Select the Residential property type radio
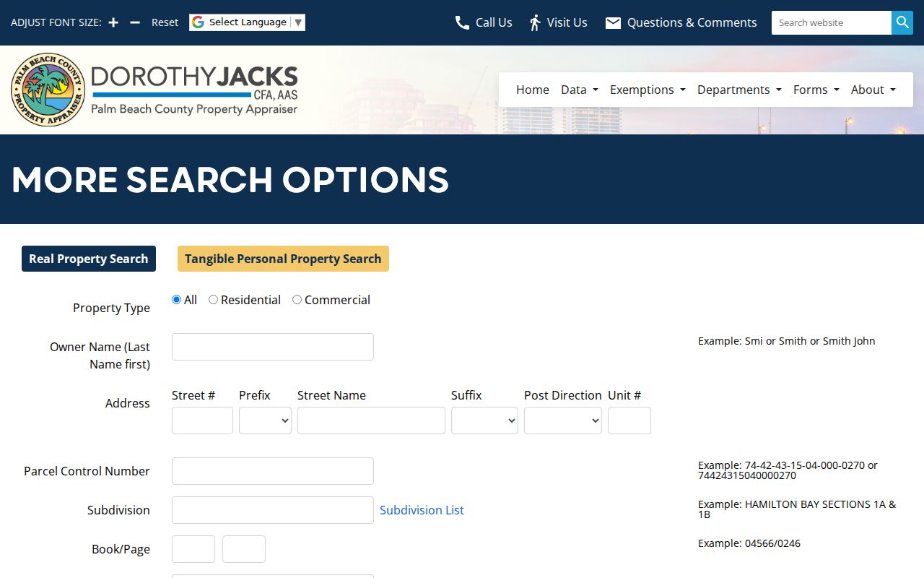This screenshot has height=578, width=924. coord(213,300)
